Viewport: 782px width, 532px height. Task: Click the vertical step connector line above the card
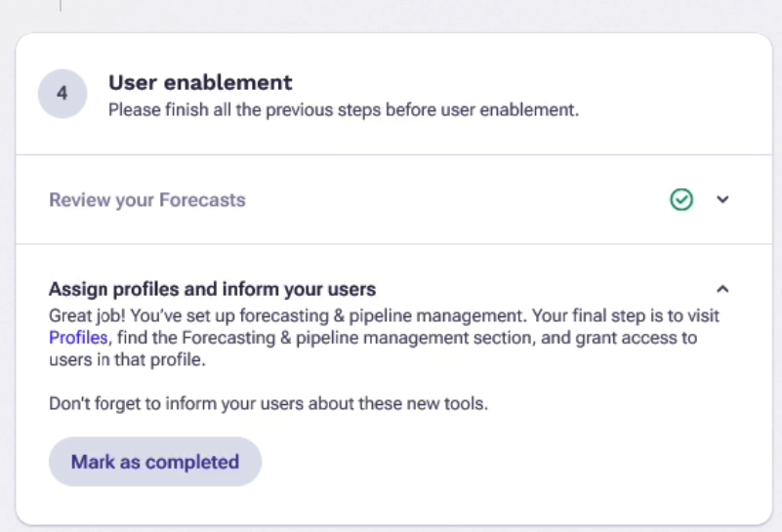(61, 5)
